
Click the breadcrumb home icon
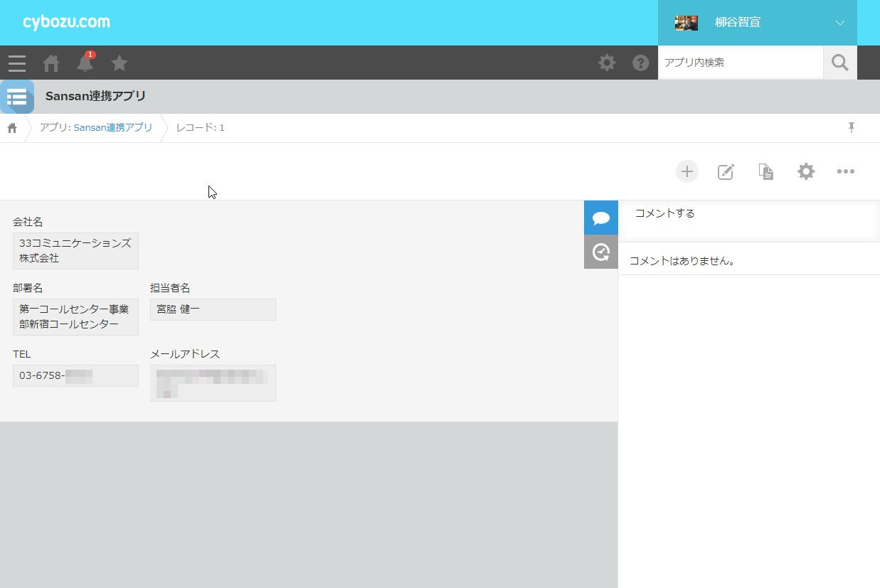(12, 128)
